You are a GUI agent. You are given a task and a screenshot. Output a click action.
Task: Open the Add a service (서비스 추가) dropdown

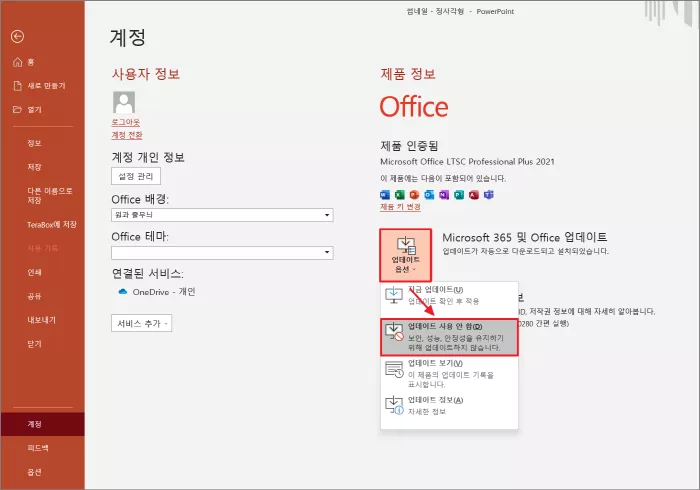pyautogui.click(x=142, y=323)
